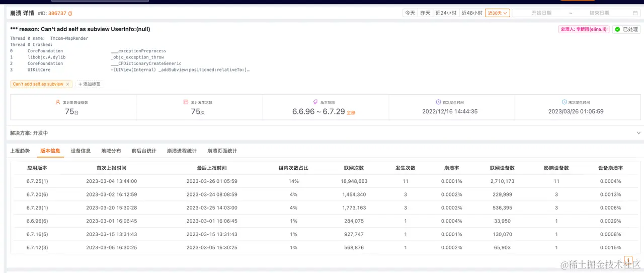This screenshot has width=644, height=273.
Task: Click the 处理人 李新雨 handler tag
Action: click(x=584, y=29)
